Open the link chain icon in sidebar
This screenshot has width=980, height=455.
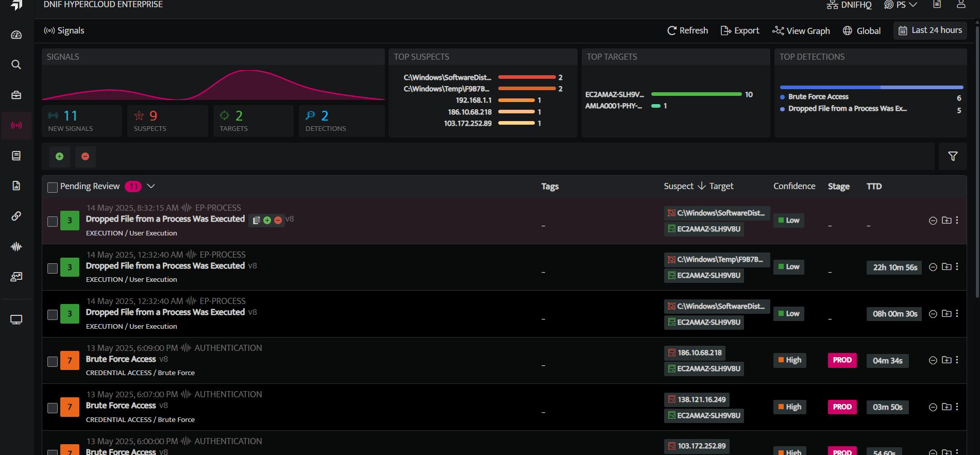tap(16, 216)
